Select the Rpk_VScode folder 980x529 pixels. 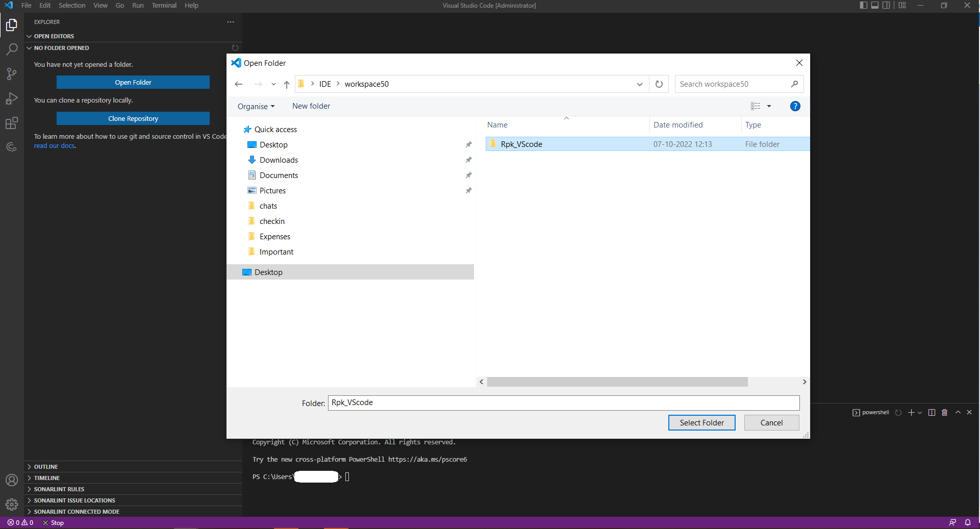[521, 144]
